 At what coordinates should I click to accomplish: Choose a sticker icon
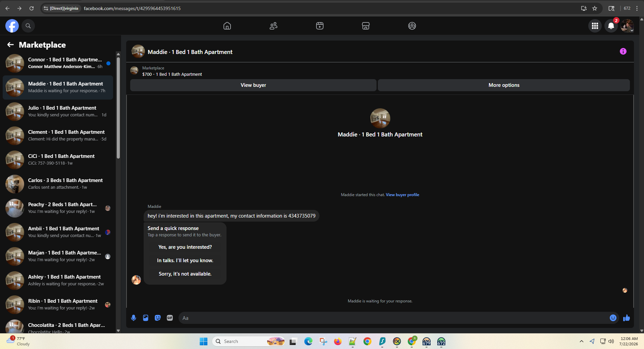[x=158, y=318]
